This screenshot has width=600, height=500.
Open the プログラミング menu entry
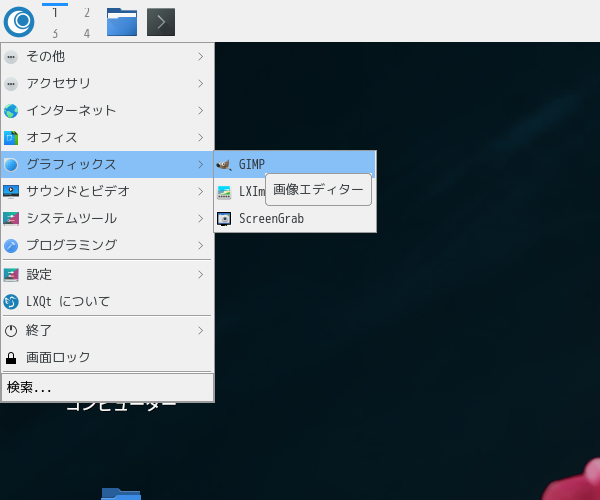[107, 245]
